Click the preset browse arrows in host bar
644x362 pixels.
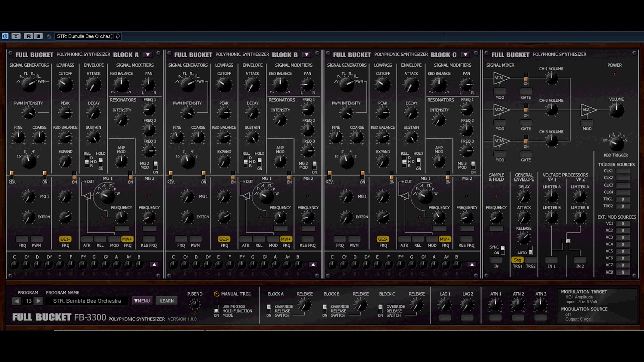117,36
